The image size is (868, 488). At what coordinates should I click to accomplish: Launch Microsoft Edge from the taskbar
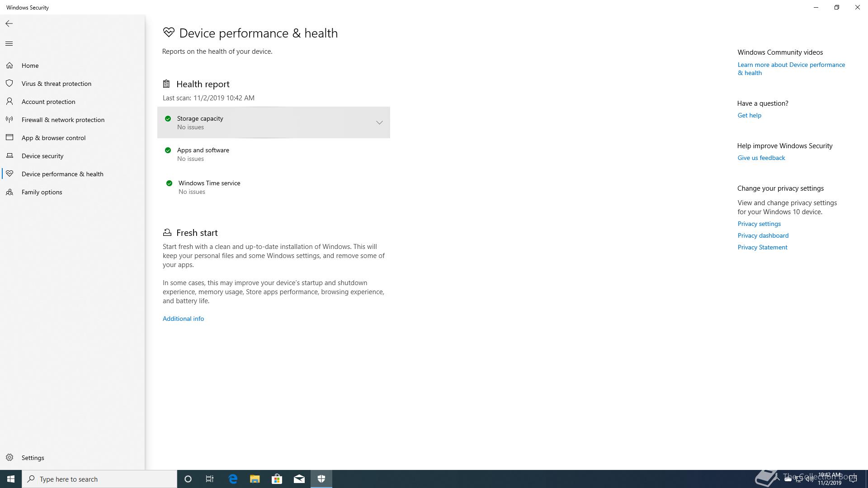tap(233, 479)
